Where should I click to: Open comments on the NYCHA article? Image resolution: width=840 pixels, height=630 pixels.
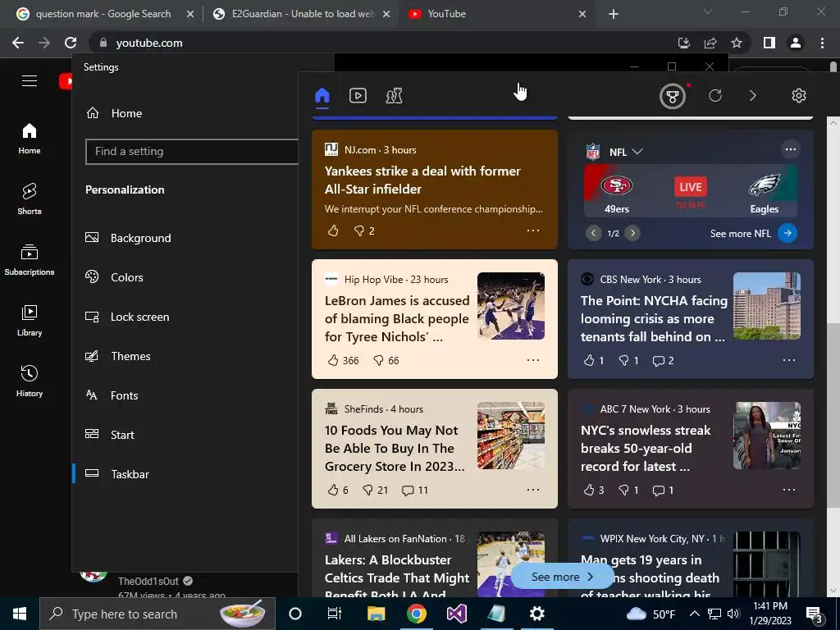point(663,361)
